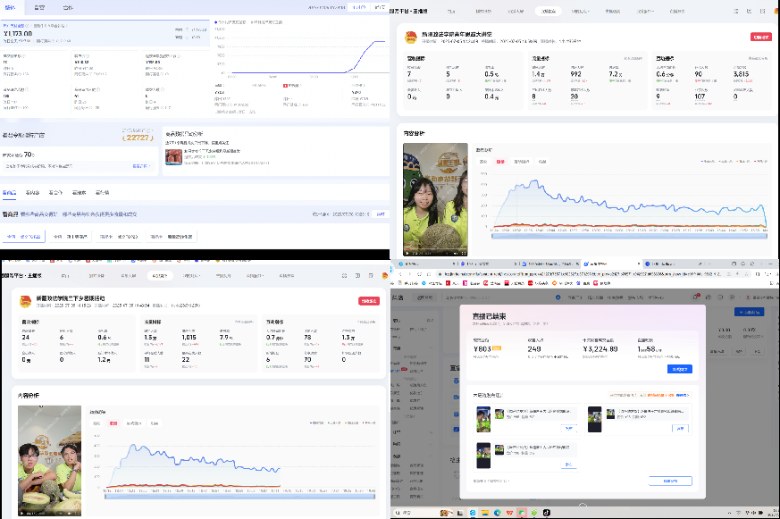The height and width of the screenshot is (519, 780).
Task: Click the orange logo beside the bottom-left dashboard's live title
Action: [26, 301]
